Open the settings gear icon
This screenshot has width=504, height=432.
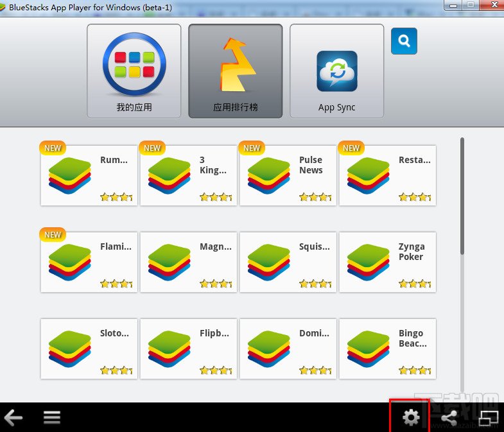pos(411,417)
